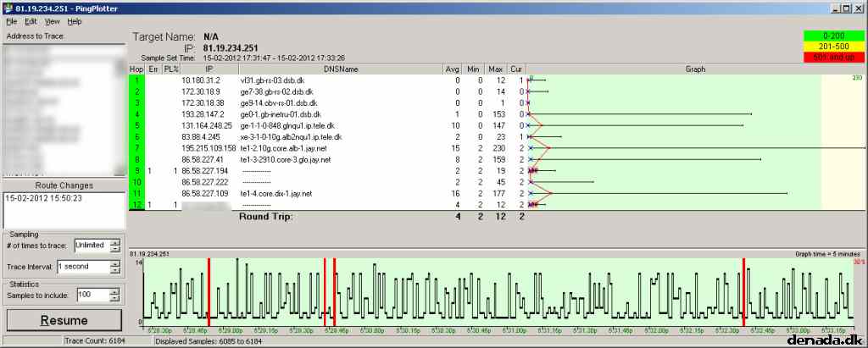Click the Trace Interval '1 second' field
Screen dimensions: 868x348
[x=83, y=267]
